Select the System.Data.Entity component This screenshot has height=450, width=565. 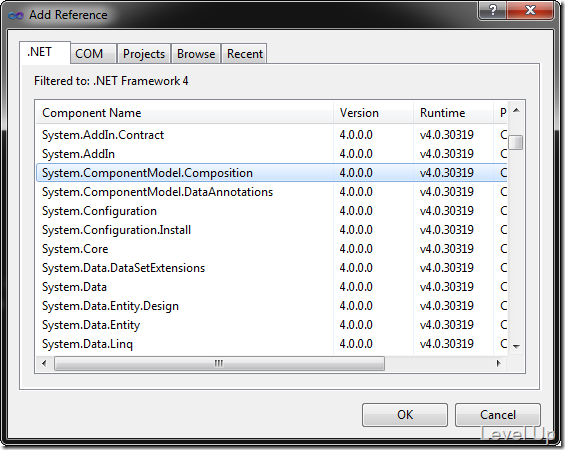(272, 325)
